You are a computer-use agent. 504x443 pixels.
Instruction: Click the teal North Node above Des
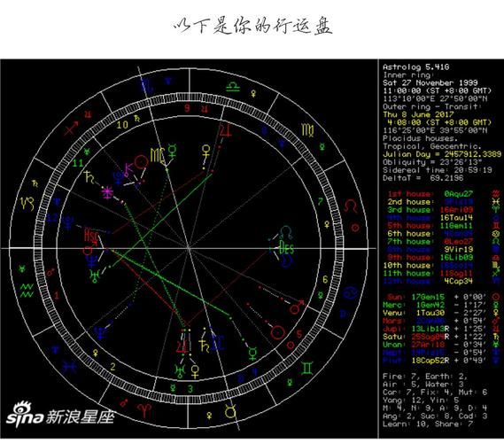click(x=286, y=232)
